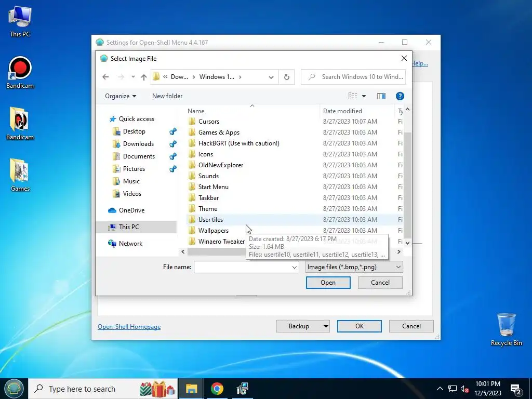Open Videos in navigation pane
This screenshot has width=532, height=399.
click(132, 194)
